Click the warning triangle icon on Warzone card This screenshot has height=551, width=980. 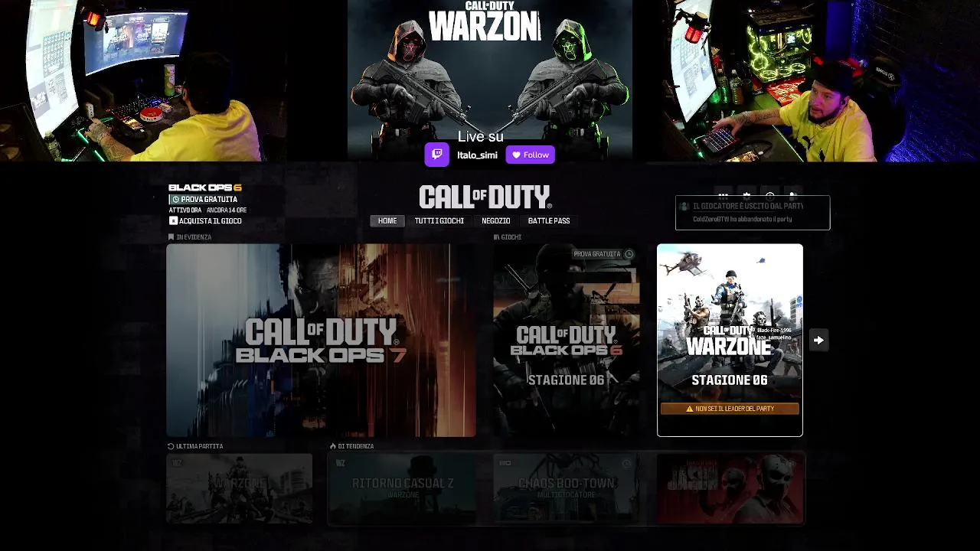coord(690,409)
